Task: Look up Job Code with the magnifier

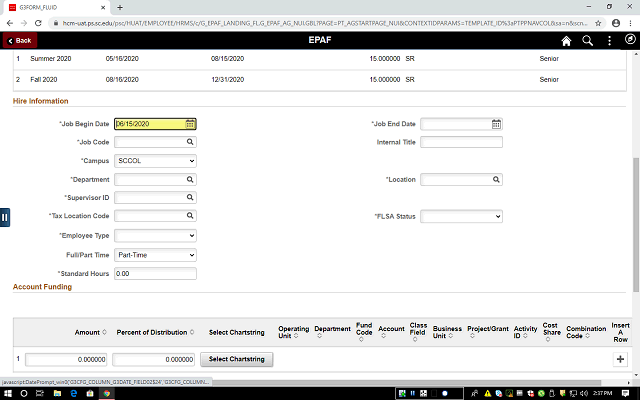Action: [x=190, y=142]
